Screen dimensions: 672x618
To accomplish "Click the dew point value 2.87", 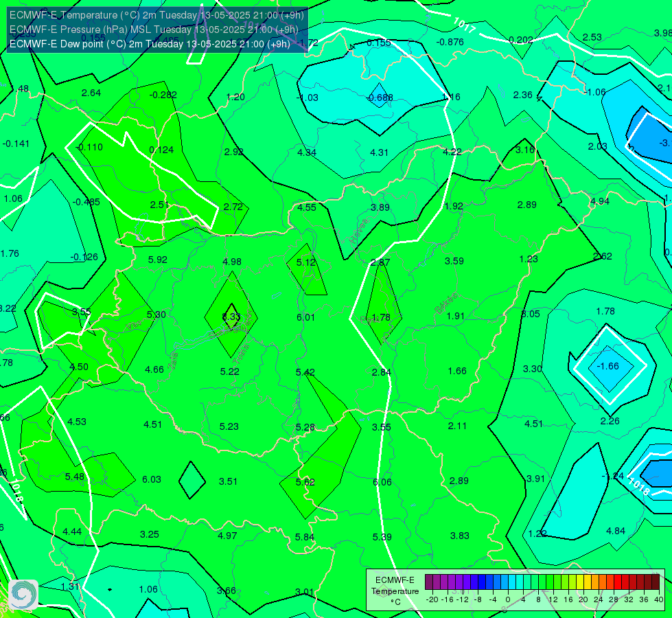I will point(380,262).
